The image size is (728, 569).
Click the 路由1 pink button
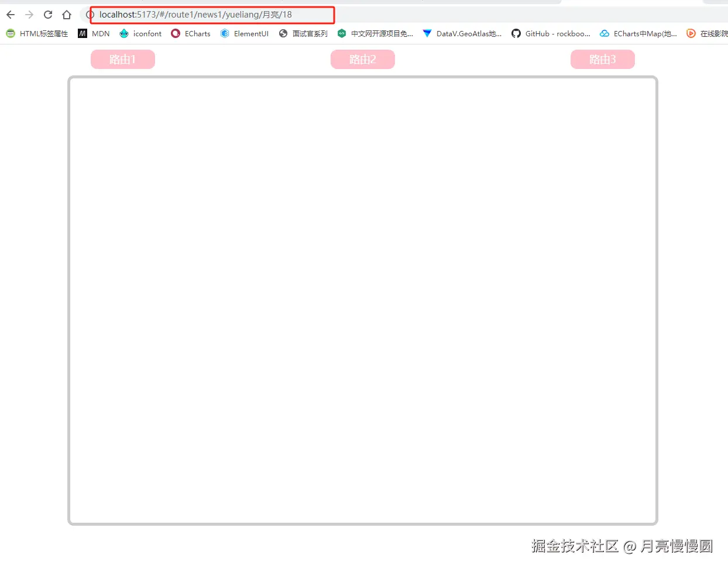pos(123,60)
